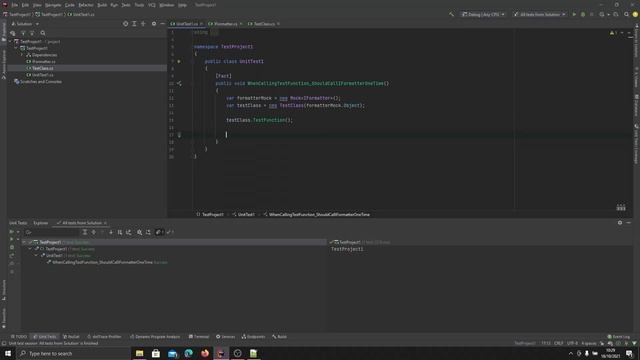The width and height of the screenshot is (640, 360).
Task: Open the Explorer tab in Unit Tests window
Action: (40, 223)
